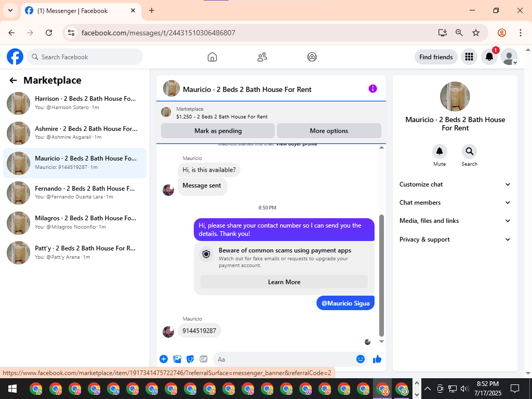Click Mark as pending button
The width and height of the screenshot is (532, 399).
(x=218, y=130)
